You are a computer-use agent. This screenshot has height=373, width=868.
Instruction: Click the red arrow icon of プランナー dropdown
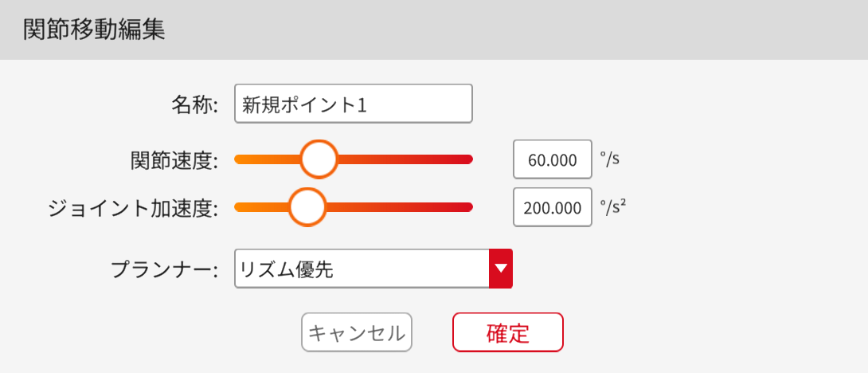[x=500, y=269]
